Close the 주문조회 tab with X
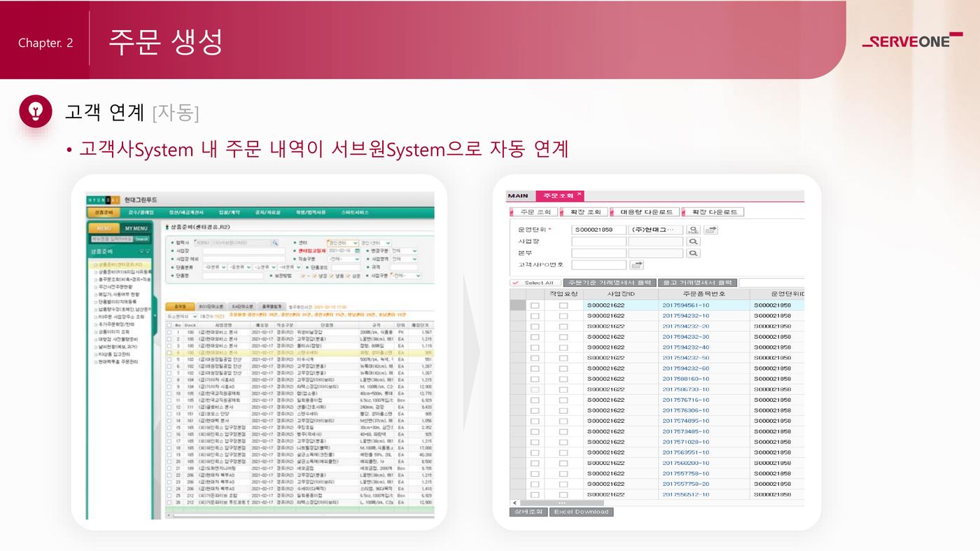Screen dimensions: 980x551 [x=579, y=194]
